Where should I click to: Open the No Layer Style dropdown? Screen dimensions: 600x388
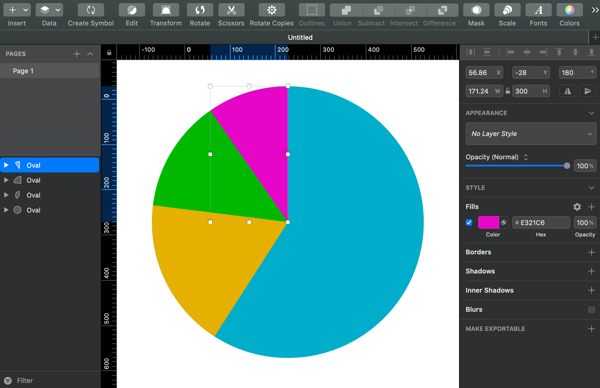tap(531, 134)
